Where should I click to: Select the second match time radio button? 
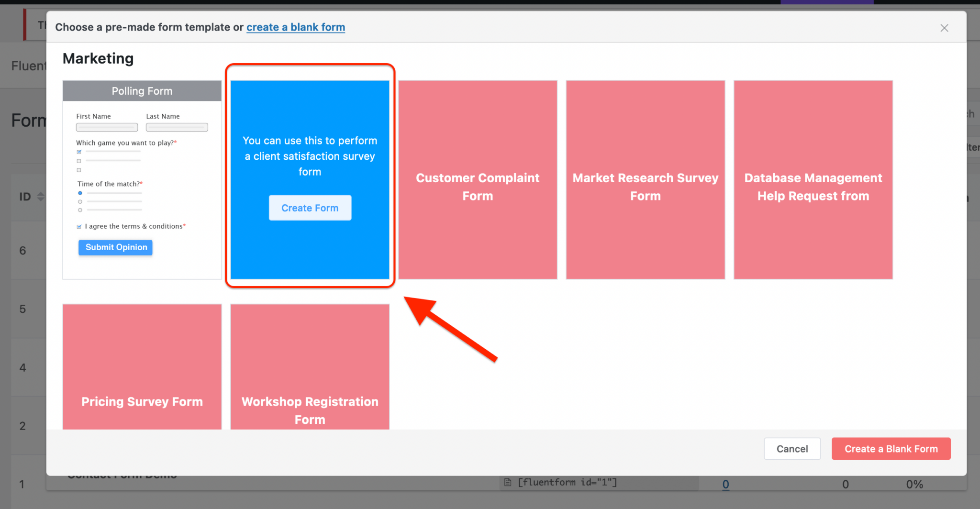point(79,201)
